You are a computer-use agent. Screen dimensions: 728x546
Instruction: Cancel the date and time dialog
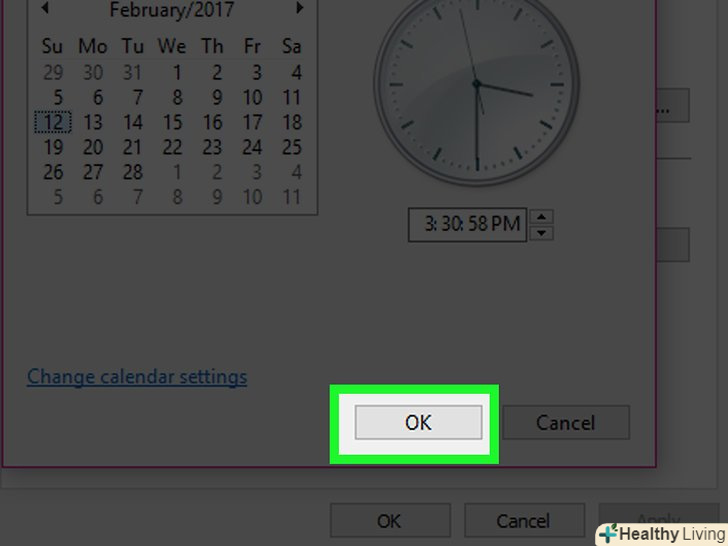[566, 422]
